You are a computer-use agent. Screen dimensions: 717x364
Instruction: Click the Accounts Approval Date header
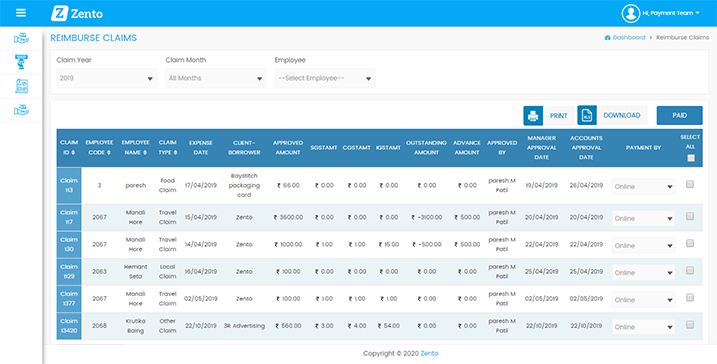click(x=586, y=148)
